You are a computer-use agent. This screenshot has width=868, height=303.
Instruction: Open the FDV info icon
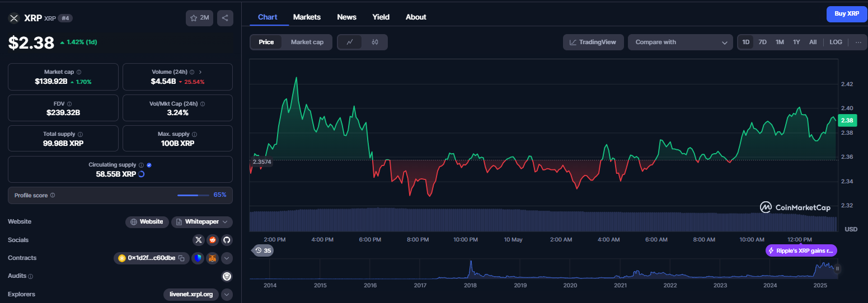click(69, 103)
